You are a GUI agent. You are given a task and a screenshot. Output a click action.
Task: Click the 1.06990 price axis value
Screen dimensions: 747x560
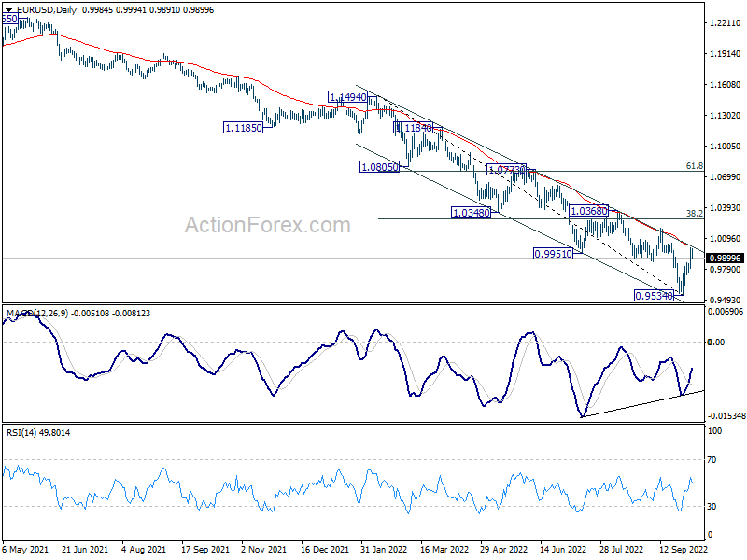[x=726, y=177]
